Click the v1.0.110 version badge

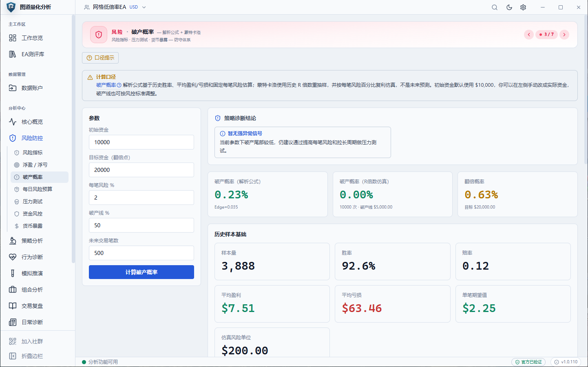pyautogui.click(x=566, y=362)
